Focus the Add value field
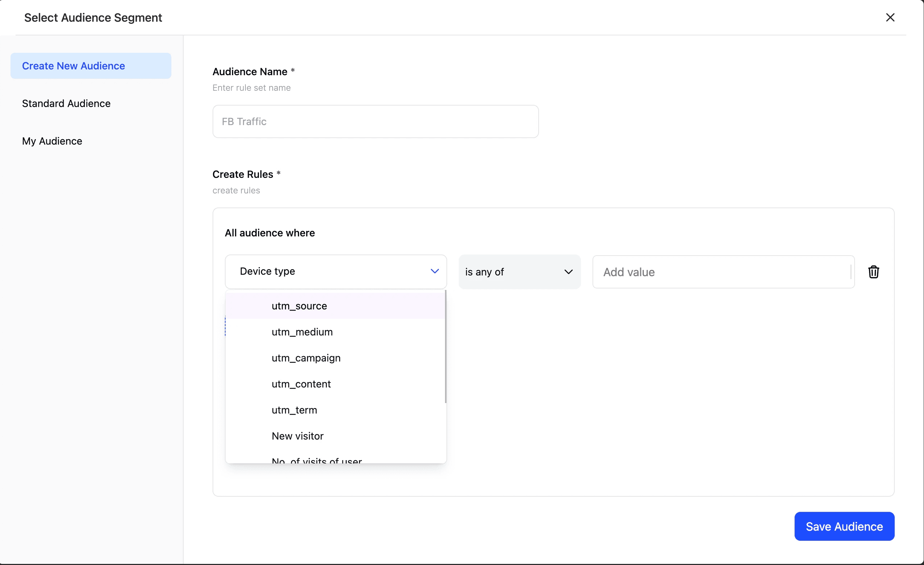Screen dimensions: 924x565 coord(723,272)
